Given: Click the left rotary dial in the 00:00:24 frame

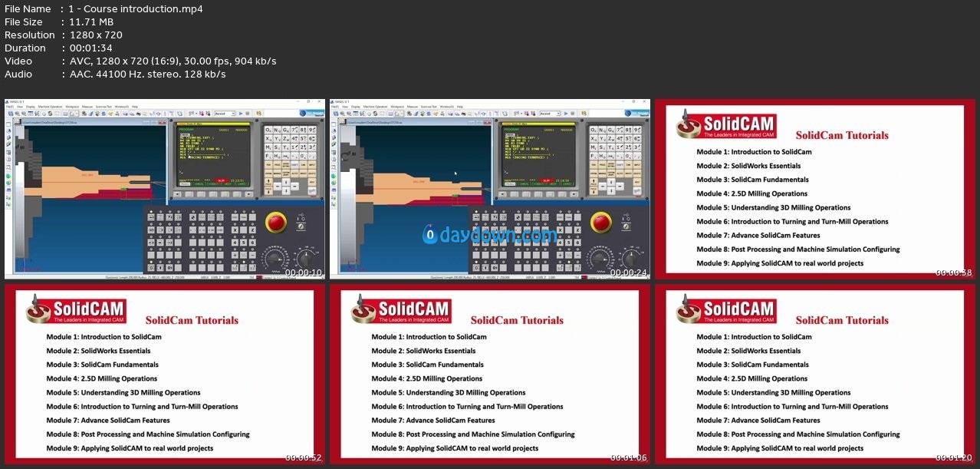Looking at the screenshot, I should pyautogui.click(x=600, y=259).
